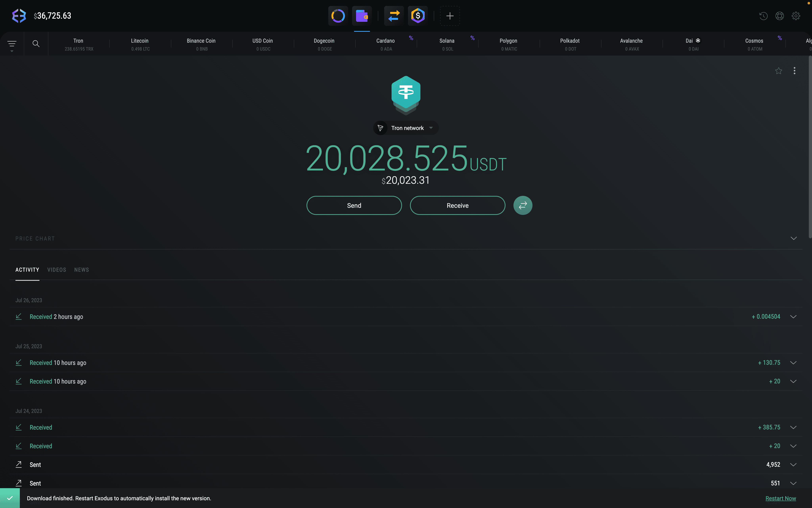The height and width of the screenshot is (508, 812).
Task: Click the $20,023.31 fiat value
Action: click(x=406, y=180)
